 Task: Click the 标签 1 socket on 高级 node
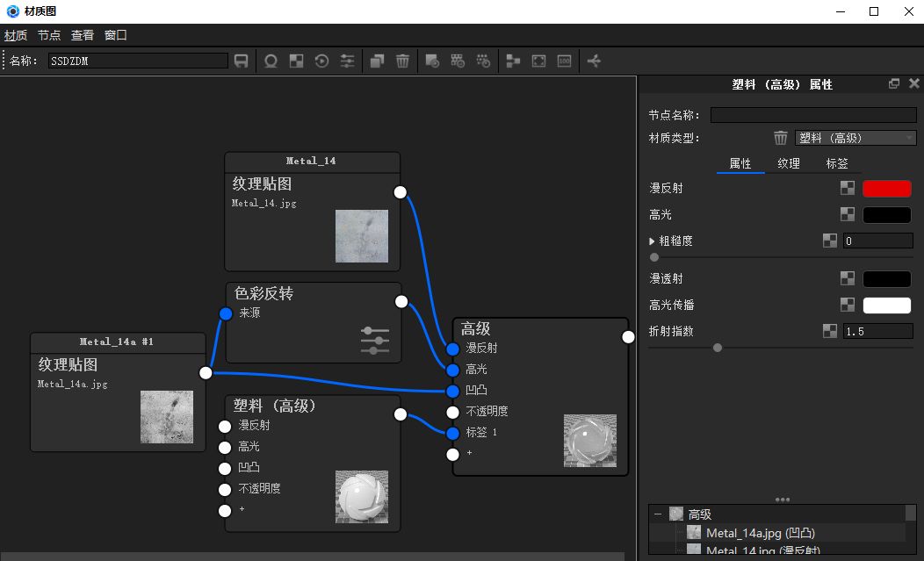(x=452, y=433)
